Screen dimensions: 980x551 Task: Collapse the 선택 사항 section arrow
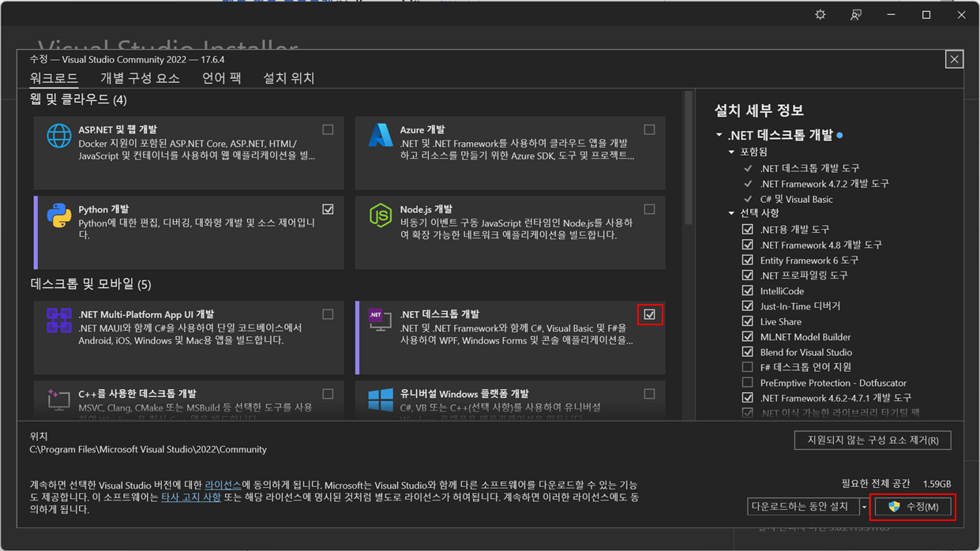click(x=731, y=213)
